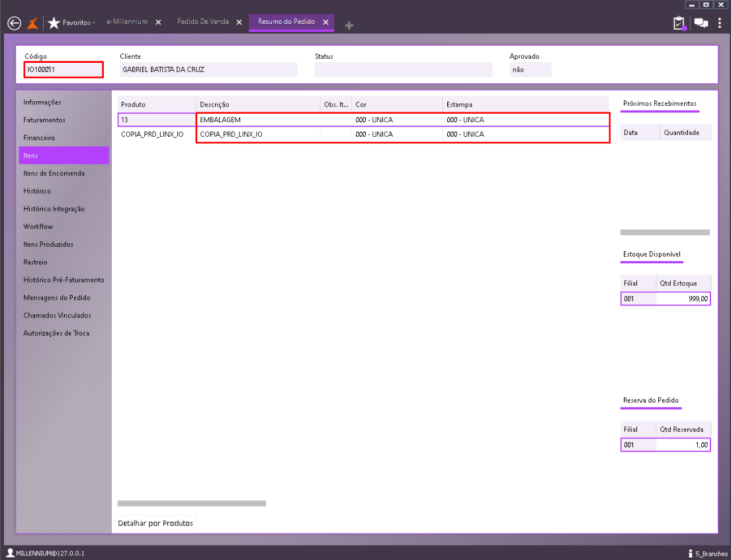Click the items table horizontal scrollbar

(x=192, y=503)
